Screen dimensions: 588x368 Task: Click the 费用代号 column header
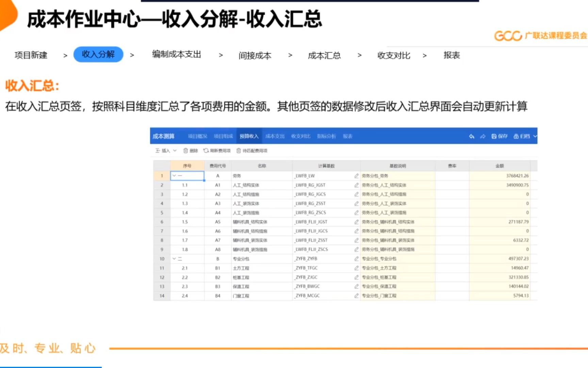click(x=218, y=166)
